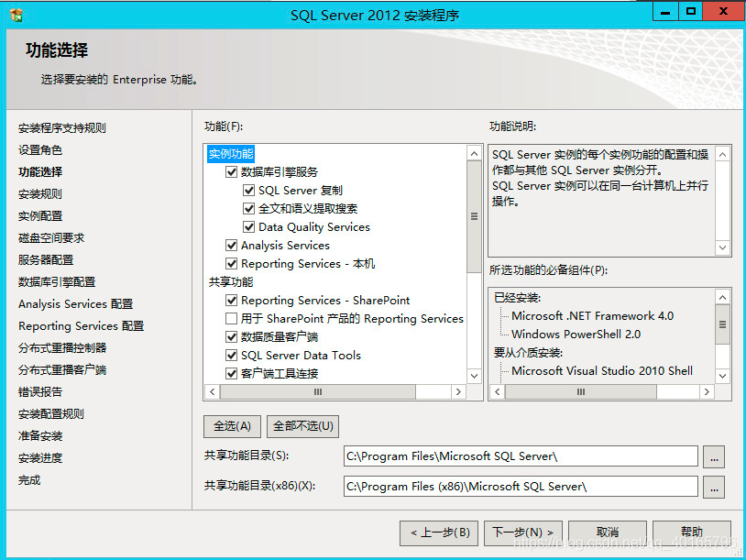Browse for 共享功能目录(S) folder
This screenshot has width=746, height=560.
coord(714,456)
